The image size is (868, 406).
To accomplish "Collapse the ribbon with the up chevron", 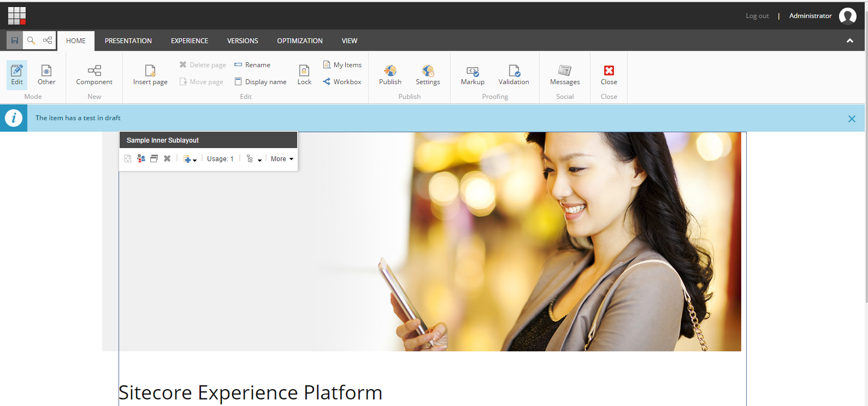I will [x=850, y=40].
